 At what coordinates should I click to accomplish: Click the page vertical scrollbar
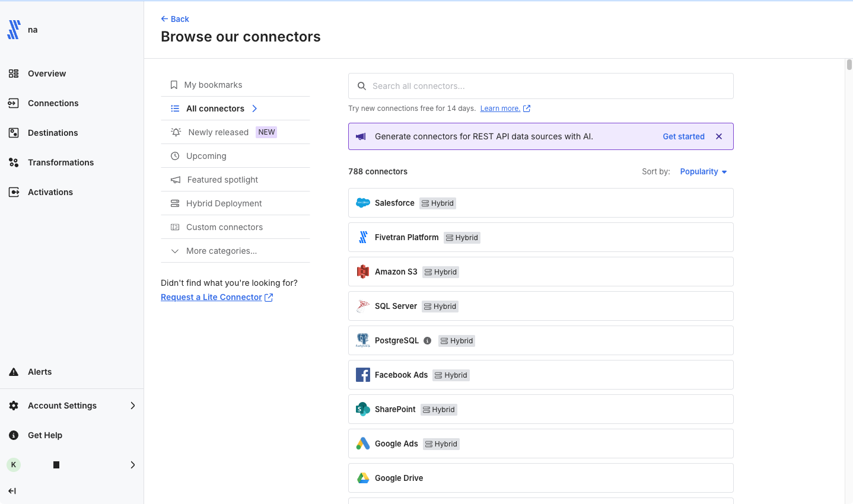849,65
